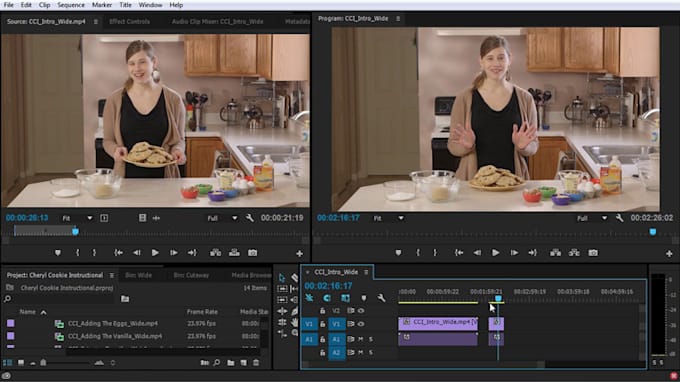Viewport: 680px width, 382px height.
Task: Click New Bin icon in Project panel
Action: click(x=231, y=362)
